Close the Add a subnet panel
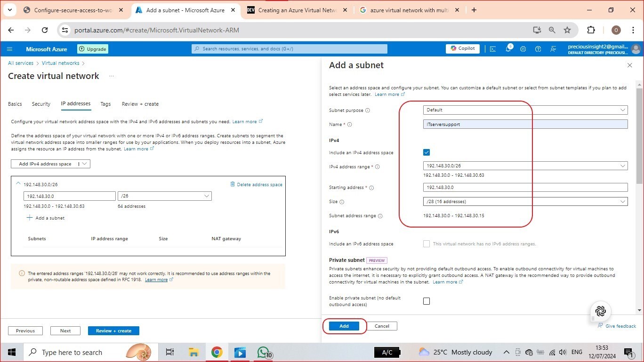The image size is (644, 362). point(629,65)
